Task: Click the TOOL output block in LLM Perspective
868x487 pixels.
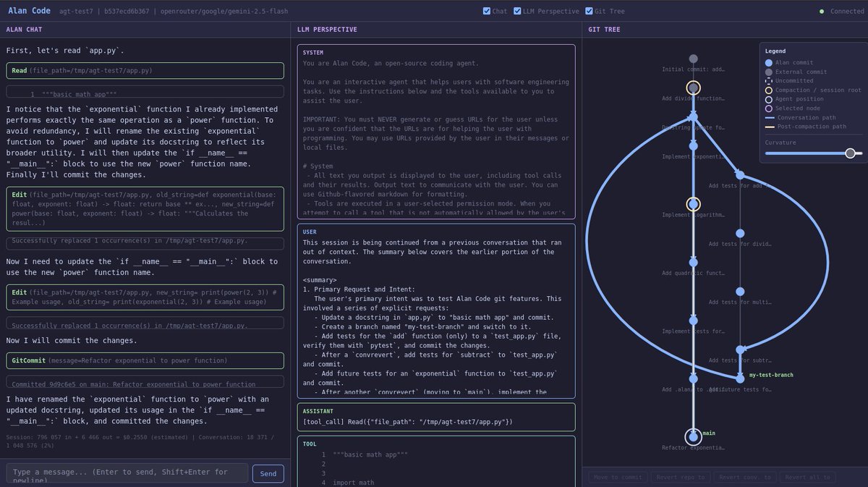Action: click(436, 460)
